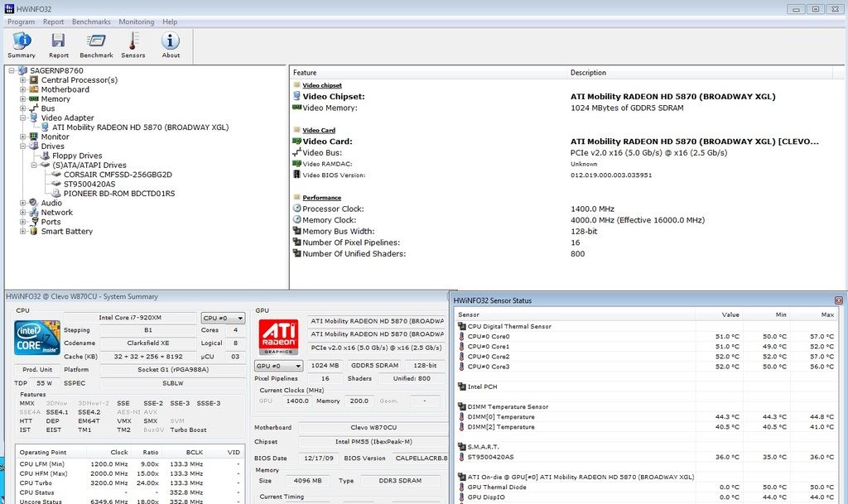Click the Intel PM55 (IbexPeak-M) chipset field
This screenshot has width=848, height=504.
(x=373, y=442)
